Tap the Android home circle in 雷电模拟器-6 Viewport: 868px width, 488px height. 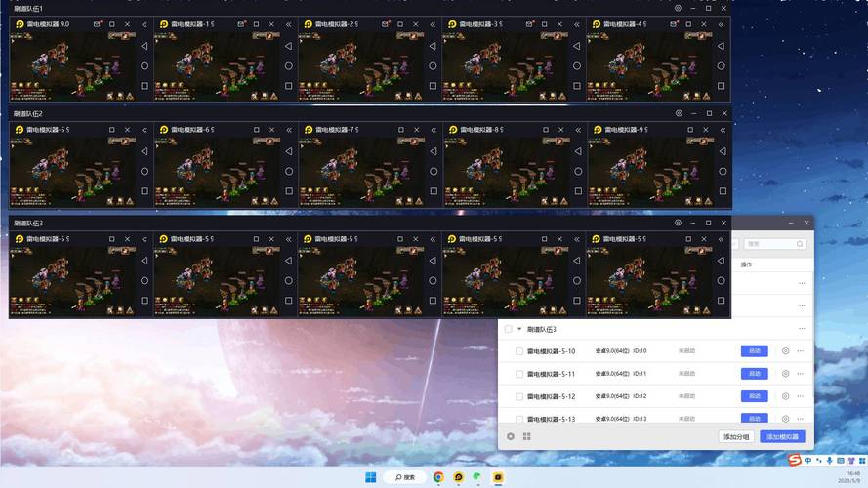coord(289,171)
